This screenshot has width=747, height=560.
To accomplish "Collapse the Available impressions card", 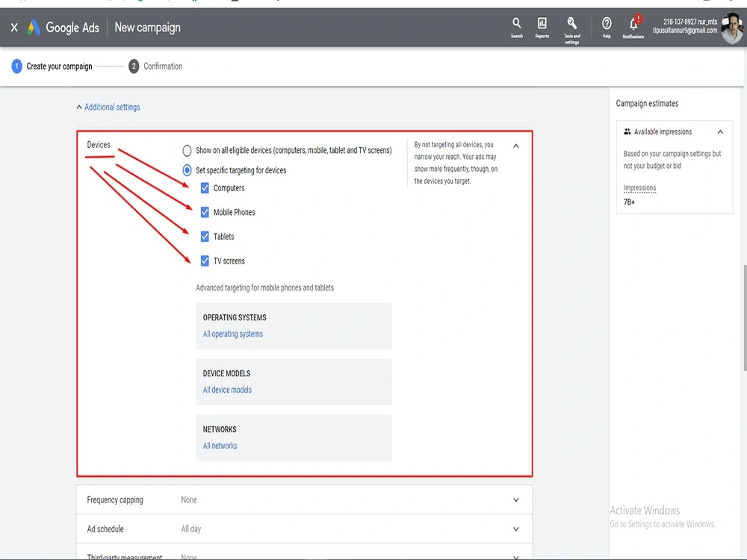I will click(720, 132).
